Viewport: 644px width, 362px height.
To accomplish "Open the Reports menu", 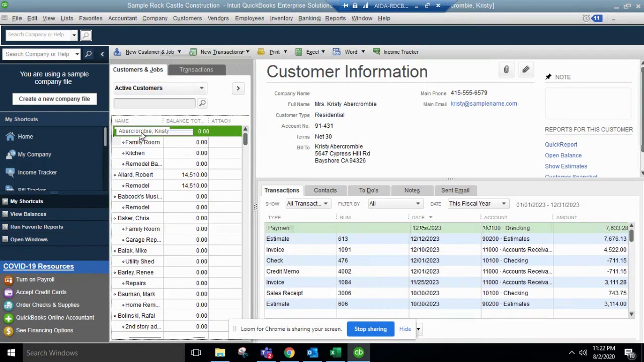I will [x=335, y=18].
